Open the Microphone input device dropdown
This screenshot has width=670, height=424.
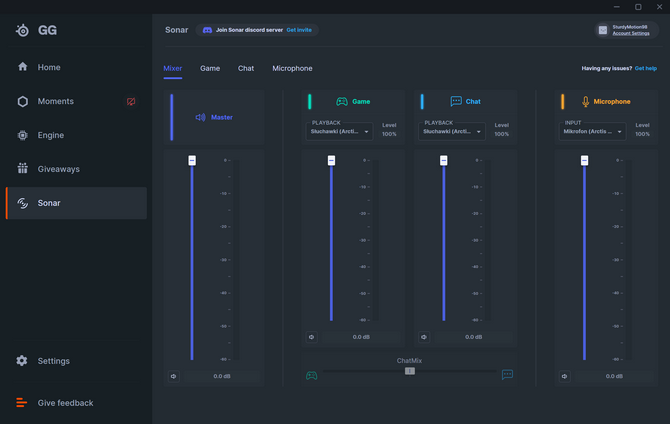(x=592, y=131)
